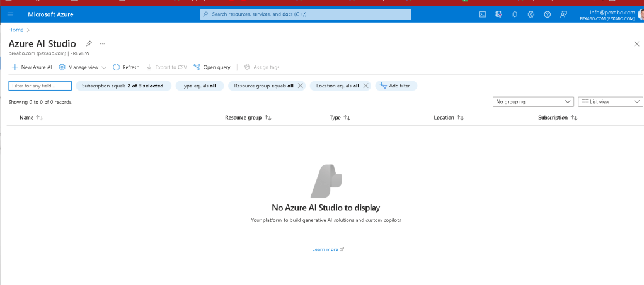Screen dimensions: 644x285
Task: Sort by Resource group column
Action: click(248, 118)
